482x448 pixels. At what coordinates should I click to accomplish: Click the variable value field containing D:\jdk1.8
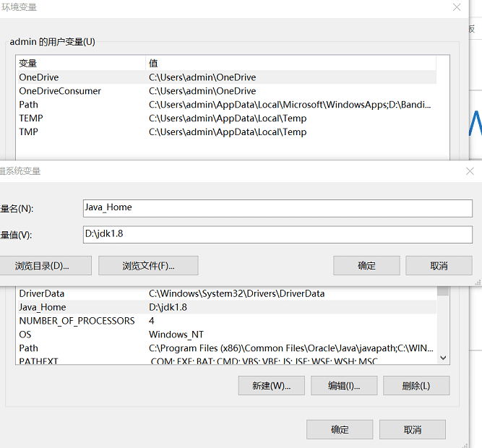[x=277, y=235]
